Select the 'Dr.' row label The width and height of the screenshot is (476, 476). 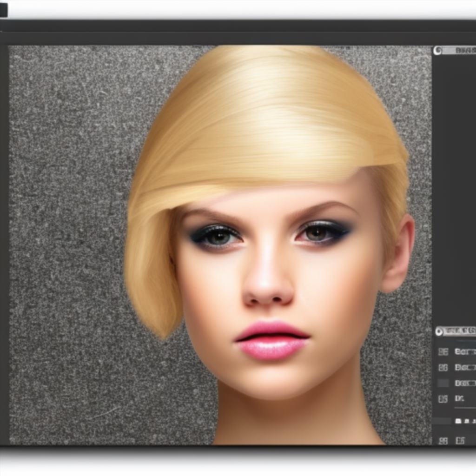point(460,398)
